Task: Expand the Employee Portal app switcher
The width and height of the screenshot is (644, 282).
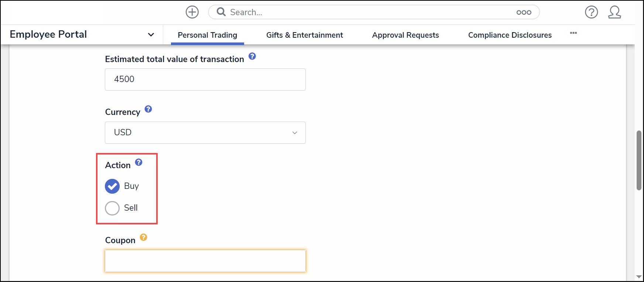Action: [151, 35]
